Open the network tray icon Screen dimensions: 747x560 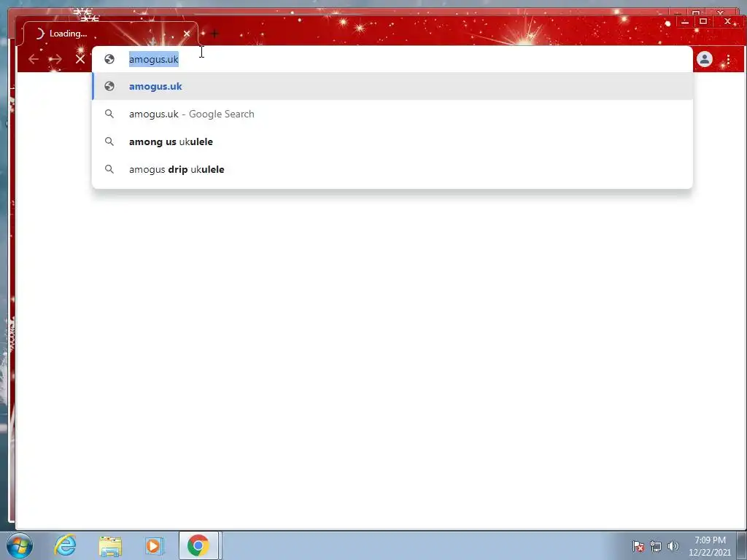pyautogui.click(x=656, y=546)
